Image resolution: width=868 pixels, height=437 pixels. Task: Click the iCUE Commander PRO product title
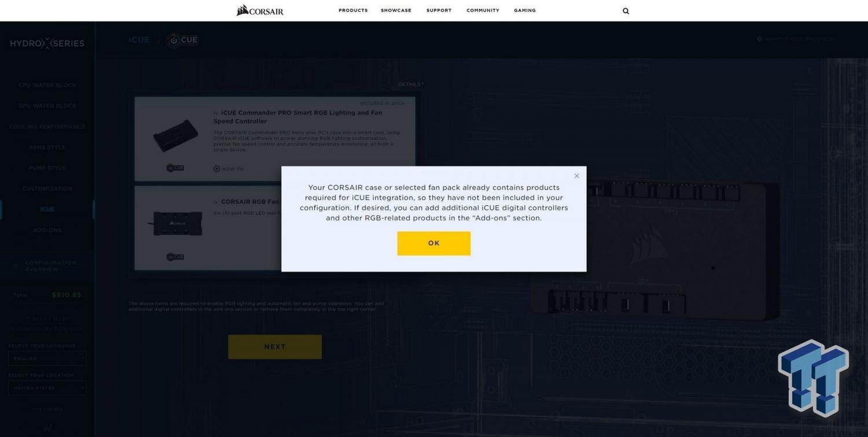click(297, 117)
